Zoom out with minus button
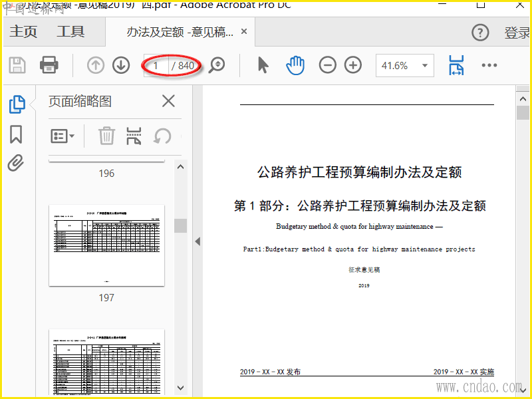The height and width of the screenshot is (399, 532). pos(327,65)
